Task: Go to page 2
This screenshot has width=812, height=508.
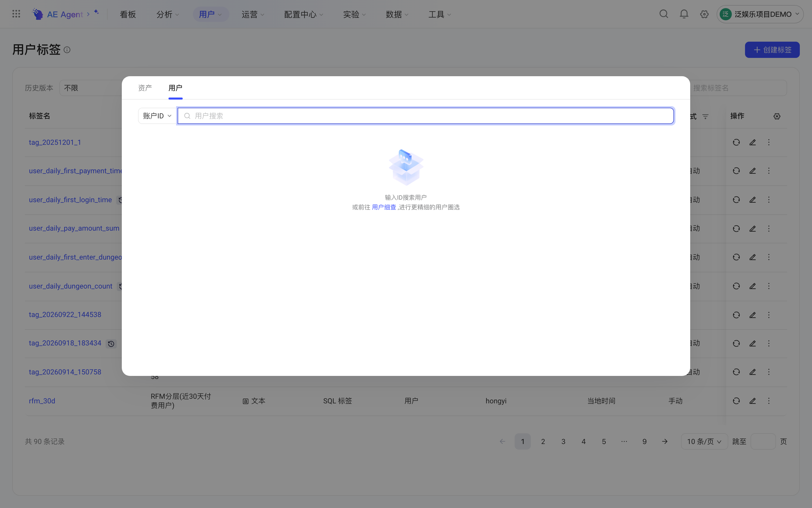Action: pos(543,441)
